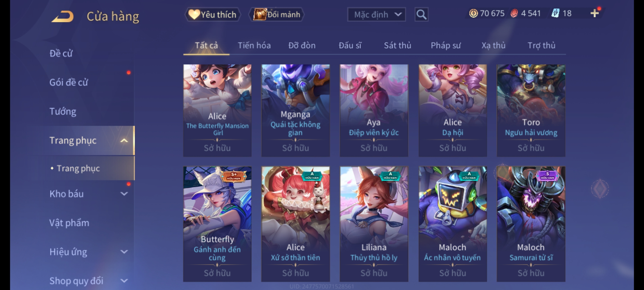Open search with magnifier icon
The image size is (644, 290).
[421, 15]
